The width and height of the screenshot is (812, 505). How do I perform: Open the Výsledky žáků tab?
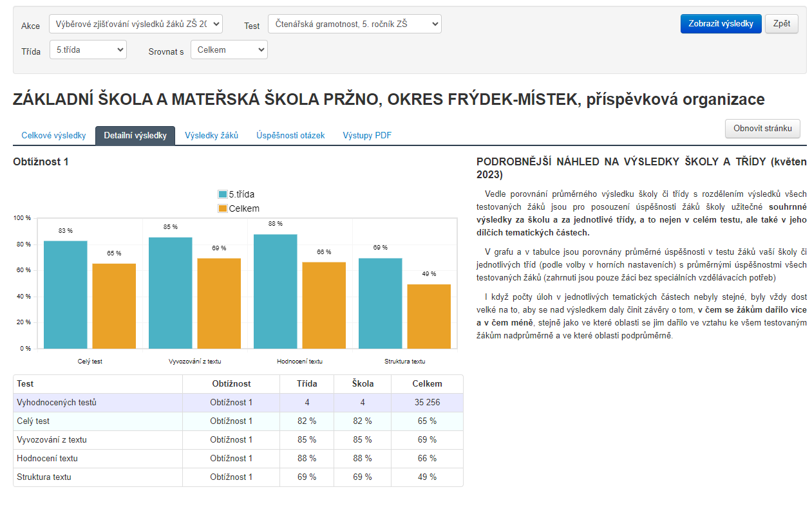pos(211,136)
